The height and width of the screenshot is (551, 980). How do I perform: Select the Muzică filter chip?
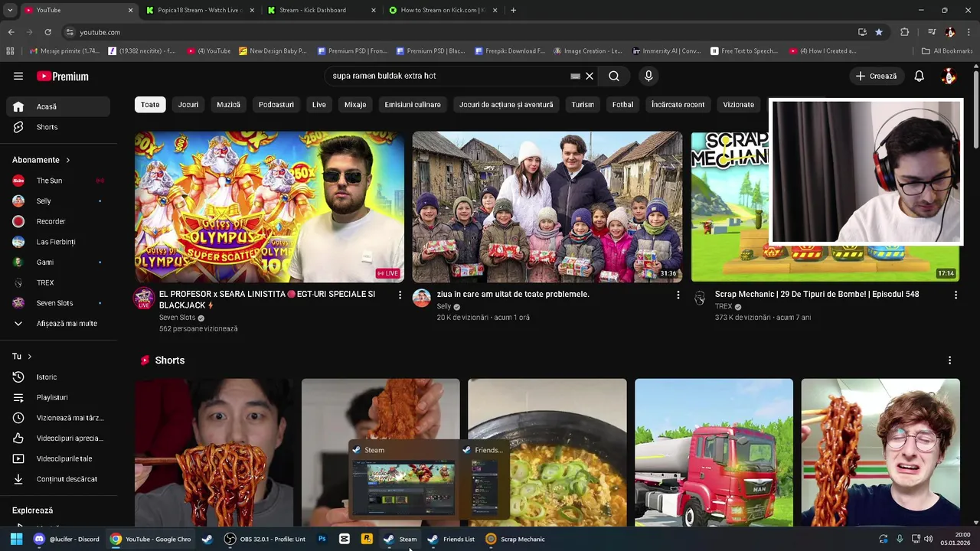click(x=228, y=104)
